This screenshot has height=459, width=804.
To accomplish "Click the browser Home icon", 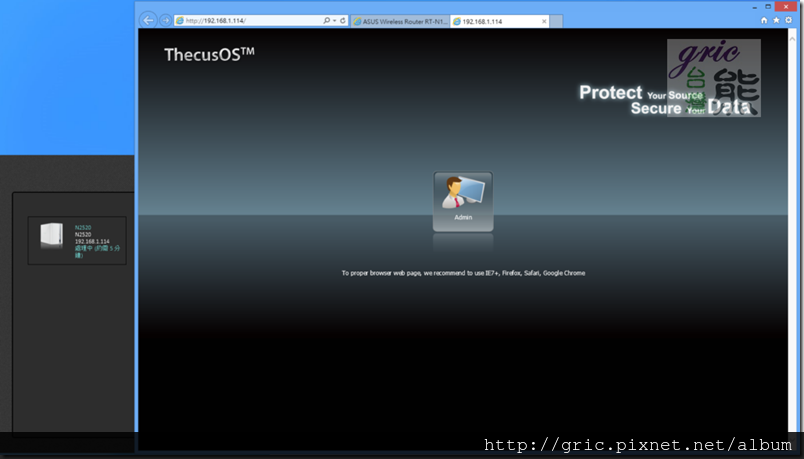I will [x=764, y=20].
